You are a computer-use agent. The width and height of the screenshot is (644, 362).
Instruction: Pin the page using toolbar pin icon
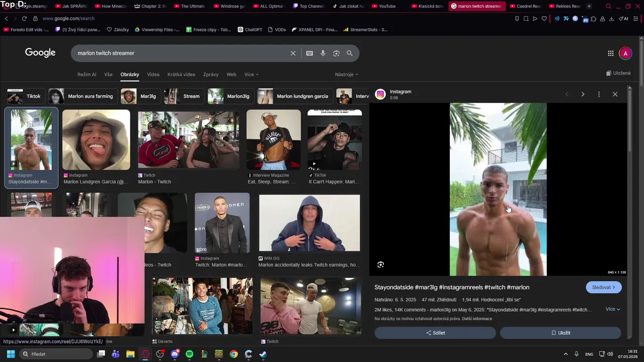517,19
